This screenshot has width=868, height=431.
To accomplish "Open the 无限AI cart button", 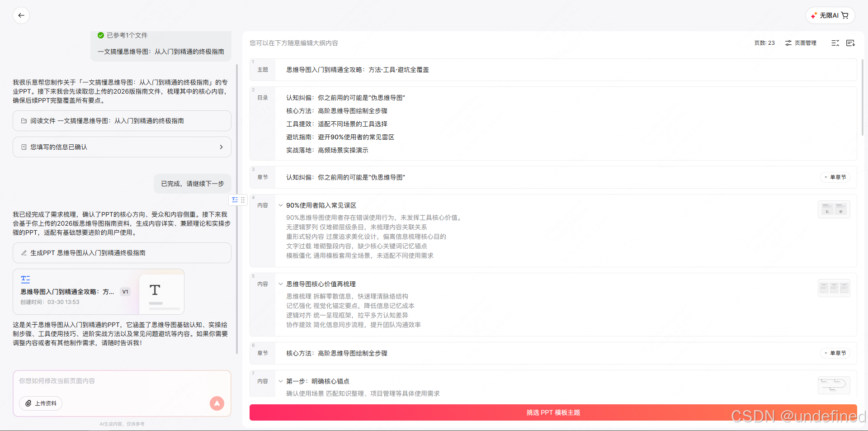I will tap(830, 15).
